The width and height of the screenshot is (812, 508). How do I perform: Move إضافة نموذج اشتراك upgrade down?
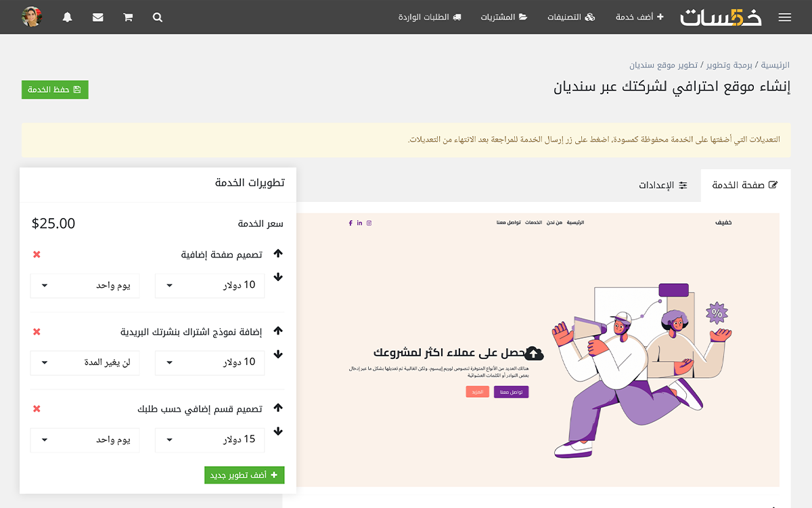(x=278, y=354)
